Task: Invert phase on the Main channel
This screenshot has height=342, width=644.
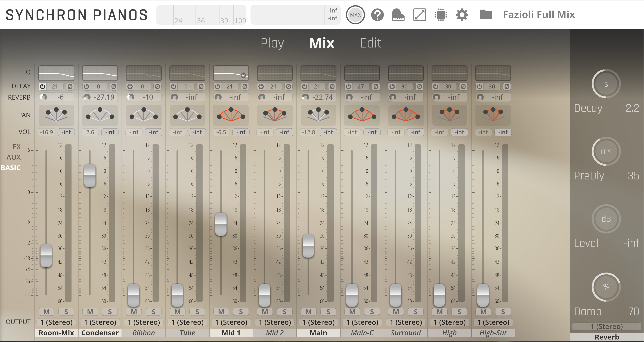Action: pyautogui.click(x=332, y=86)
